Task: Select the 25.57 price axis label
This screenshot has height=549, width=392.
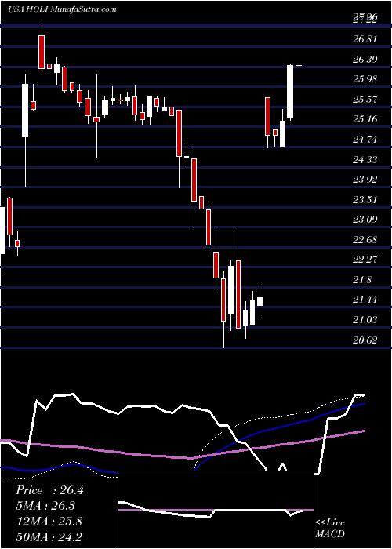Action: (x=365, y=99)
